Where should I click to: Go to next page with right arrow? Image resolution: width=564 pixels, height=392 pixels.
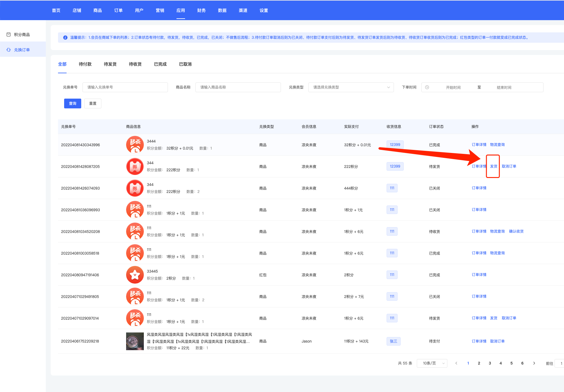pyautogui.click(x=534, y=363)
